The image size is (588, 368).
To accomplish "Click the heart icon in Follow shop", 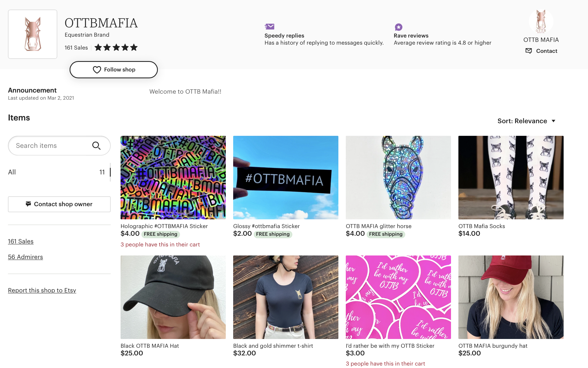I will 97,70.
